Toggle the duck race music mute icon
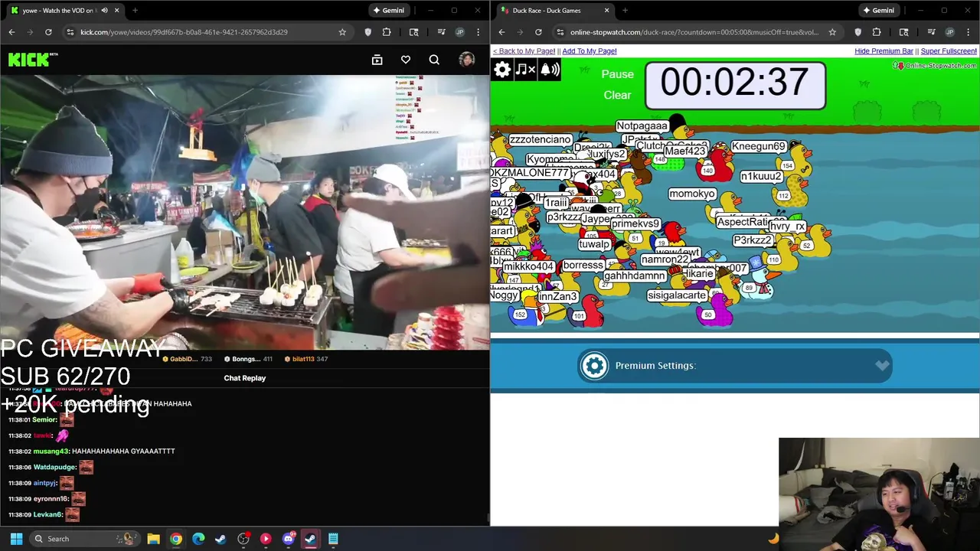Viewport: 980px width, 551px height. 525,70
